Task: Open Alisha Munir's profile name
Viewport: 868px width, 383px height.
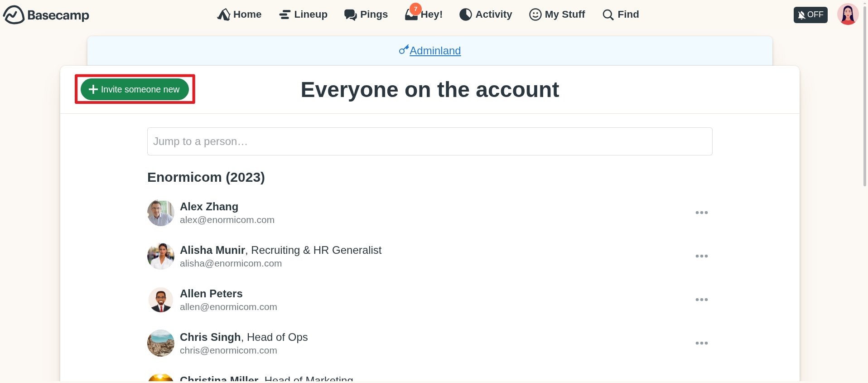Action: (x=212, y=250)
